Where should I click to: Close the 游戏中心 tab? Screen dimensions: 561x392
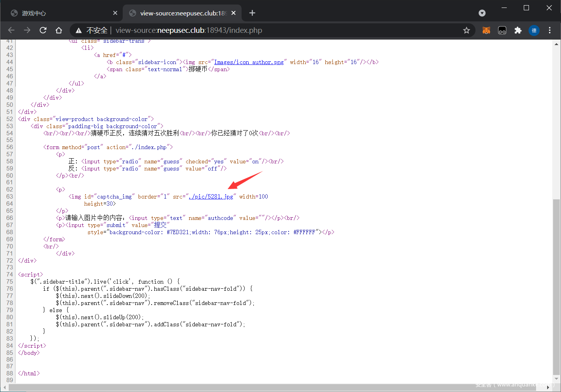pyautogui.click(x=115, y=13)
